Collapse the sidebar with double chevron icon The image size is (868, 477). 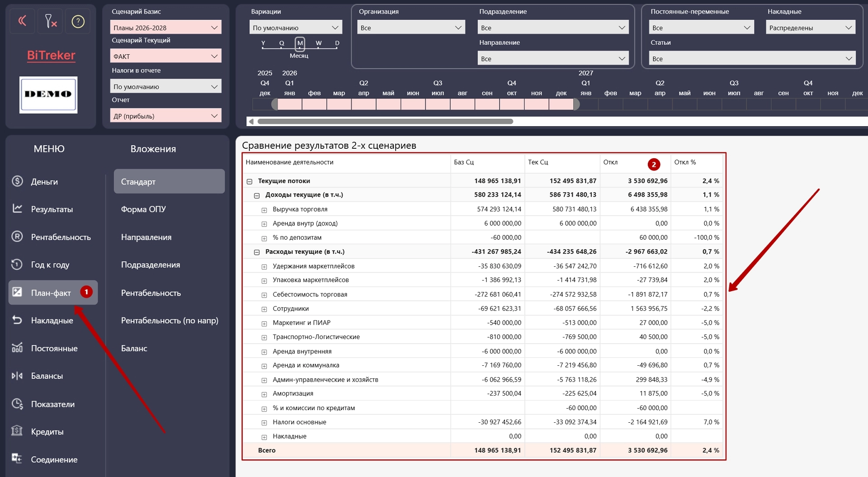click(x=22, y=21)
